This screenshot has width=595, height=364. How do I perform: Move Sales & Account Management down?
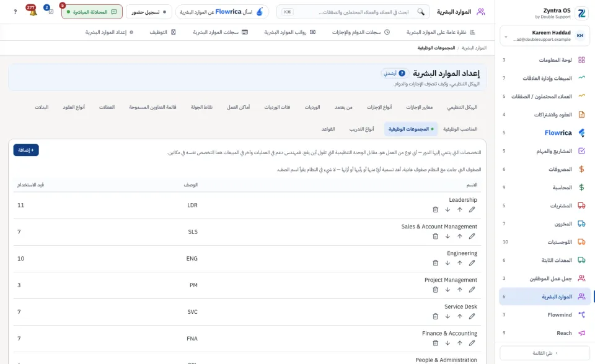click(447, 236)
